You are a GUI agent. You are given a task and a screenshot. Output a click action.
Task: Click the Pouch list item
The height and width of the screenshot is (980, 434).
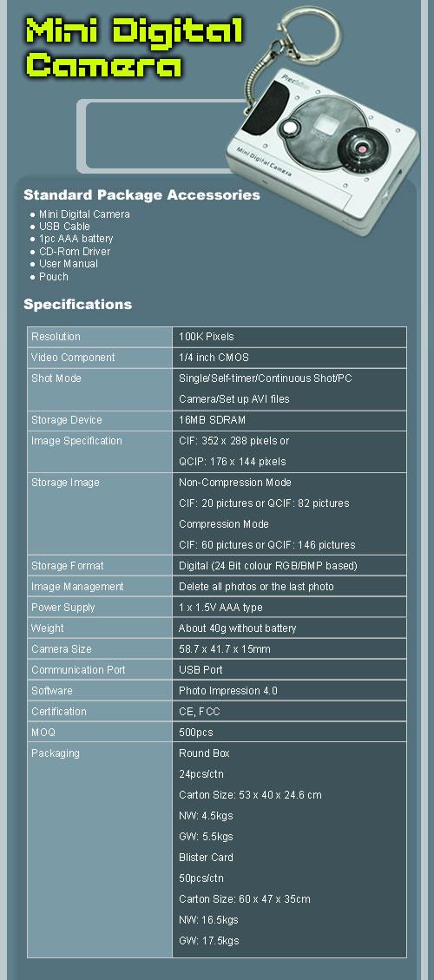[53, 276]
